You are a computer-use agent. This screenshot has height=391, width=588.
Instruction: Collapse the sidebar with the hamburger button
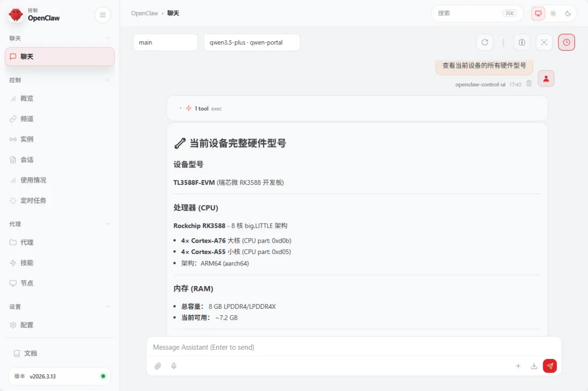click(102, 15)
